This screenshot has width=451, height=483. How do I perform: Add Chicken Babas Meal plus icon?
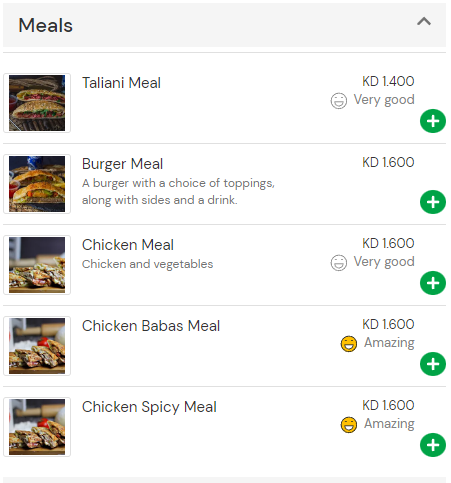433,364
